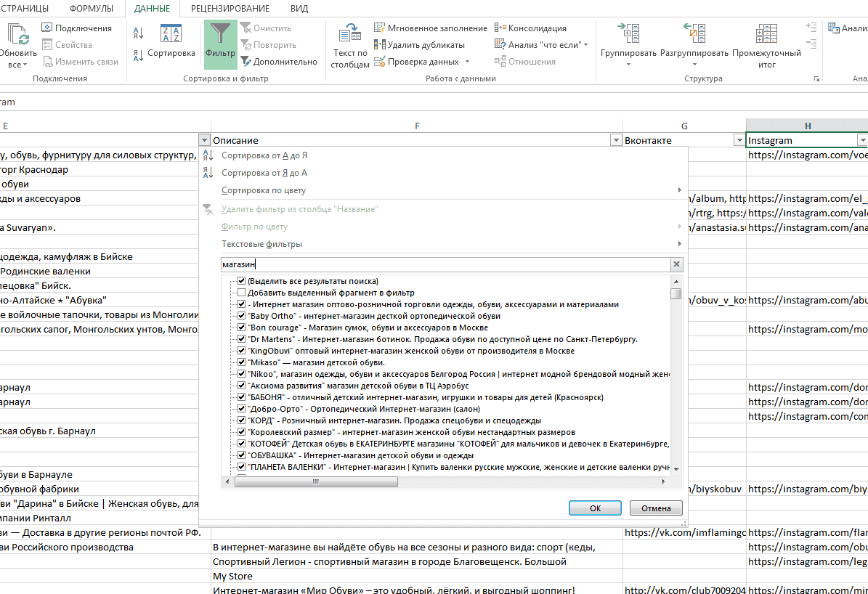The image size is (868, 594).
Task: Open the Sort dialog (Сортировка)
Action: 171,41
